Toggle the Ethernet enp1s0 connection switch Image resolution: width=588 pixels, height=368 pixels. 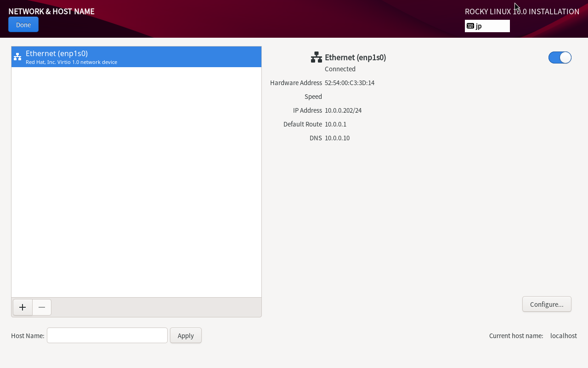click(x=560, y=57)
